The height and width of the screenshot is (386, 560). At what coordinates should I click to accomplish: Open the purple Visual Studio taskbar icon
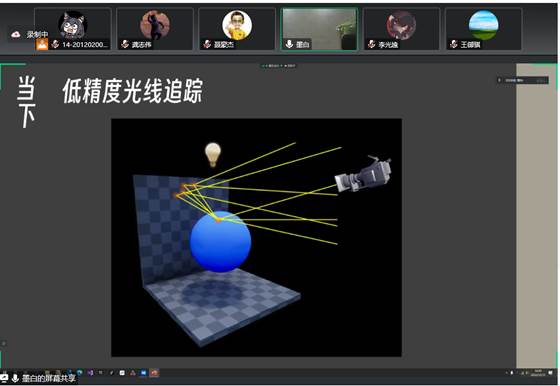(x=90, y=373)
